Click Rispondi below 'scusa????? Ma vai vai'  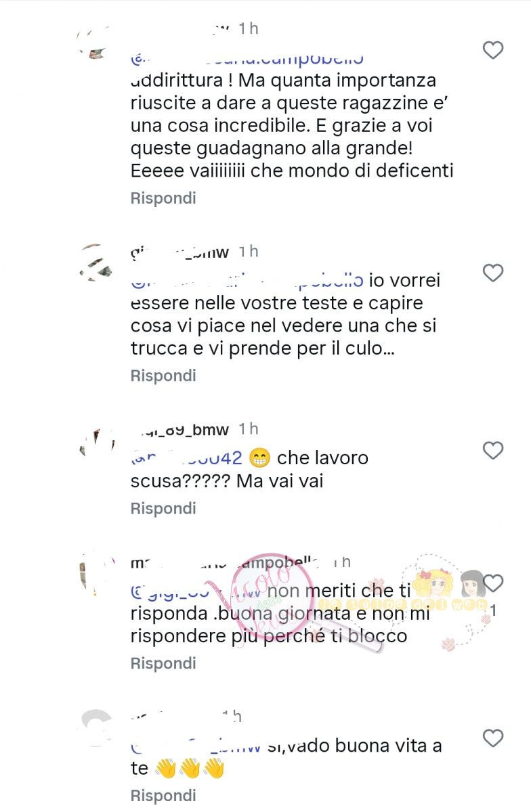point(163,508)
